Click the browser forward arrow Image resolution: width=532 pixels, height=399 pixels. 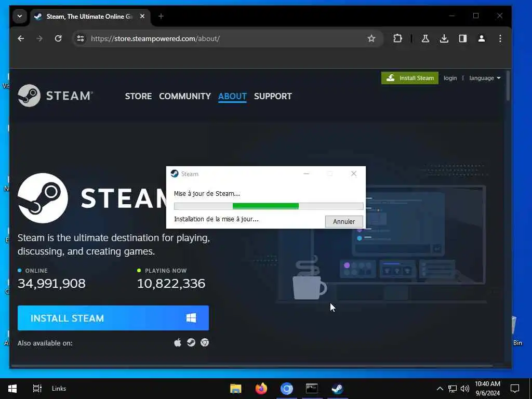point(39,38)
